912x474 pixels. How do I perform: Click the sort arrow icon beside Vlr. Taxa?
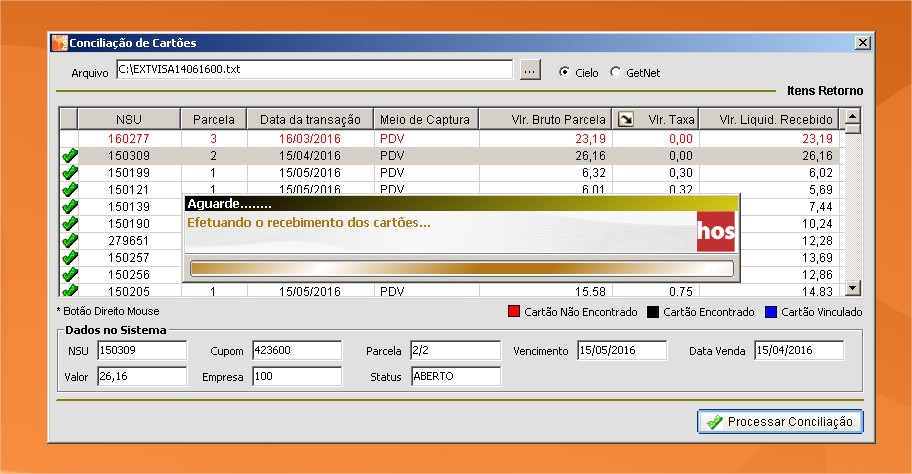coord(626,120)
